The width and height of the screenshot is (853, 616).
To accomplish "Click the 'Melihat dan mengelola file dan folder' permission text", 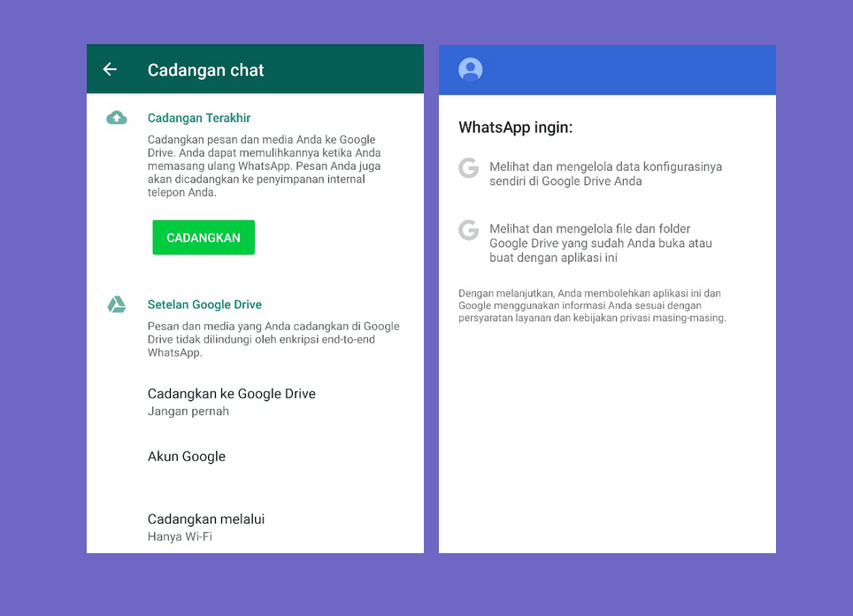I will coord(601,243).
